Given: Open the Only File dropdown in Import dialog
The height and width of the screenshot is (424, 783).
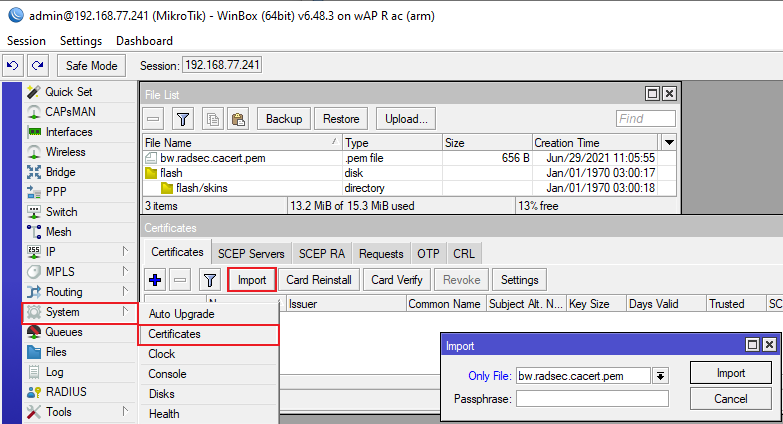Looking at the screenshot, I should [660, 376].
